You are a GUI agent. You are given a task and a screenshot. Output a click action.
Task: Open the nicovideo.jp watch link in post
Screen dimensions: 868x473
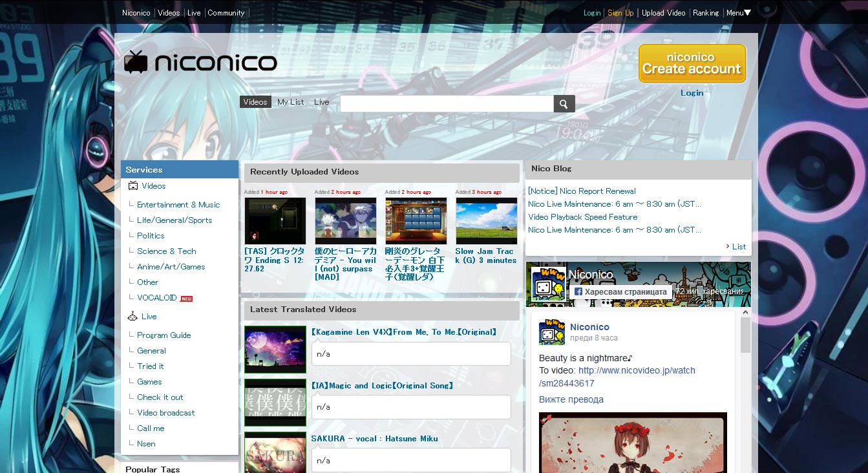coord(617,377)
